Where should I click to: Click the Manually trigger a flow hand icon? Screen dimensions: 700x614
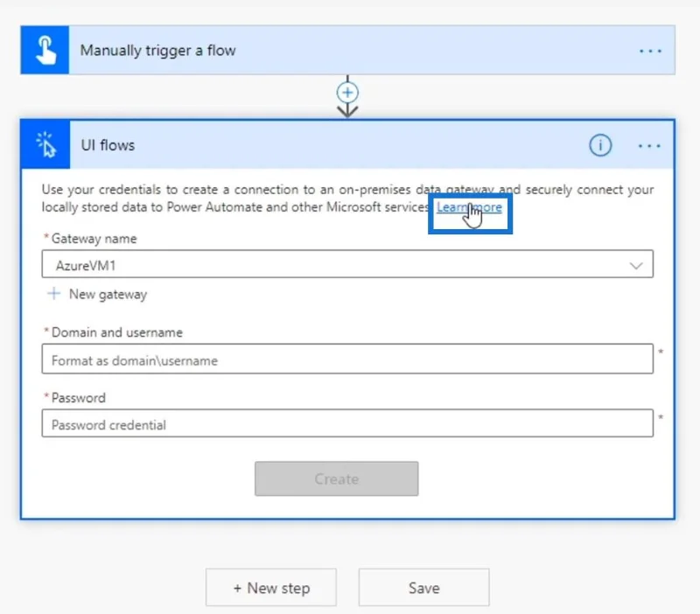tap(45, 50)
